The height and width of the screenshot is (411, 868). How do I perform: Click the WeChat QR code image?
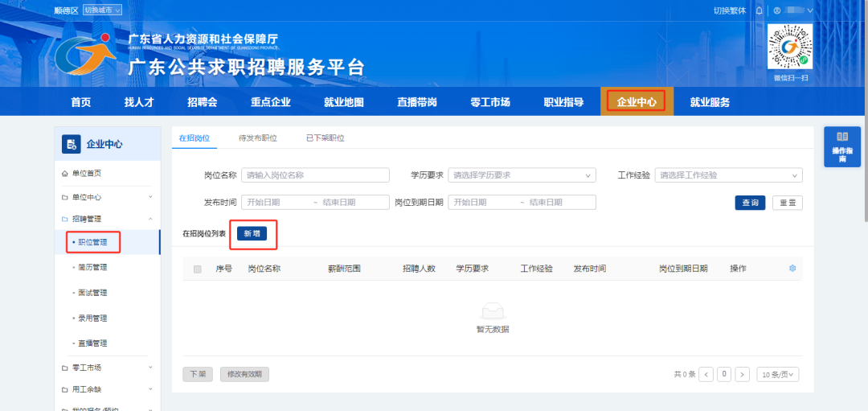click(x=789, y=47)
